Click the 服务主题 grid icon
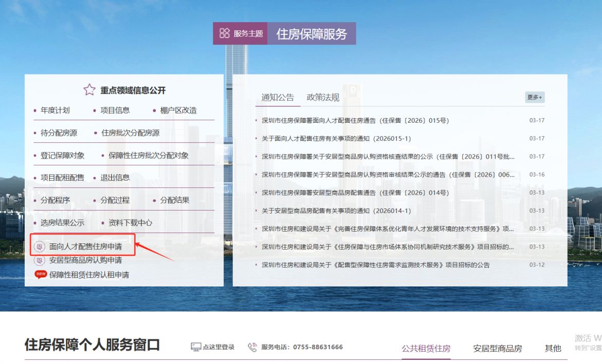Image resolution: width=602 pixels, height=364 pixels. pyautogui.click(x=224, y=33)
